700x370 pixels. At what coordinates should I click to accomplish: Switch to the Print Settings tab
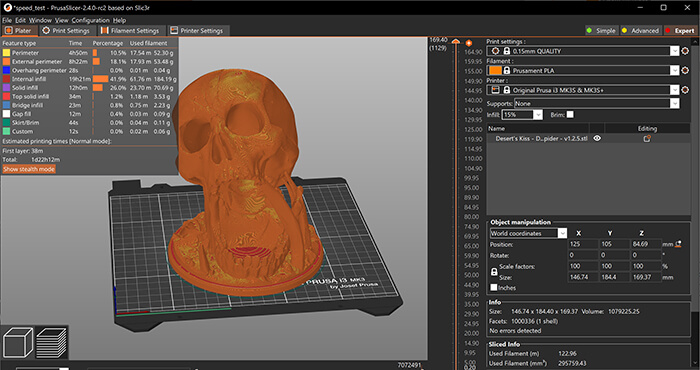tap(67, 31)
